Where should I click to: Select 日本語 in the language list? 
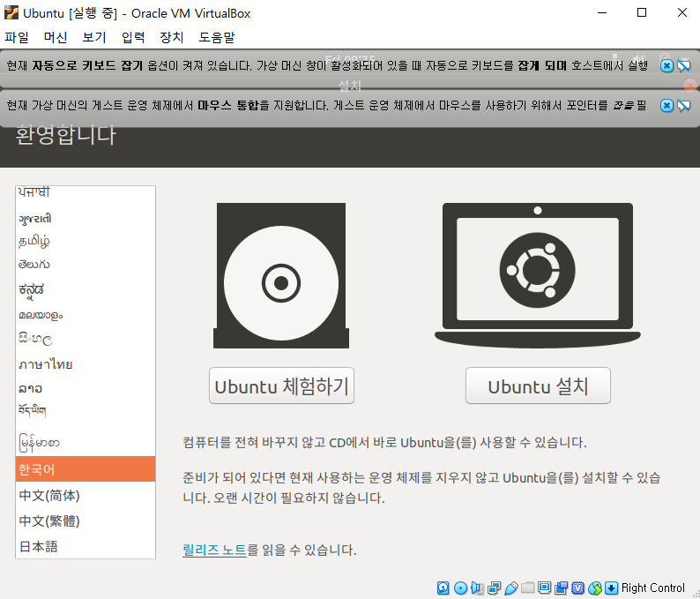(86, 546)
